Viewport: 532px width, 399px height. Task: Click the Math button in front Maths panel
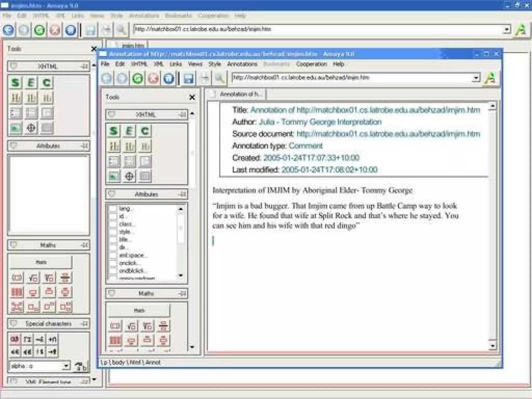(x=139, y=310)
